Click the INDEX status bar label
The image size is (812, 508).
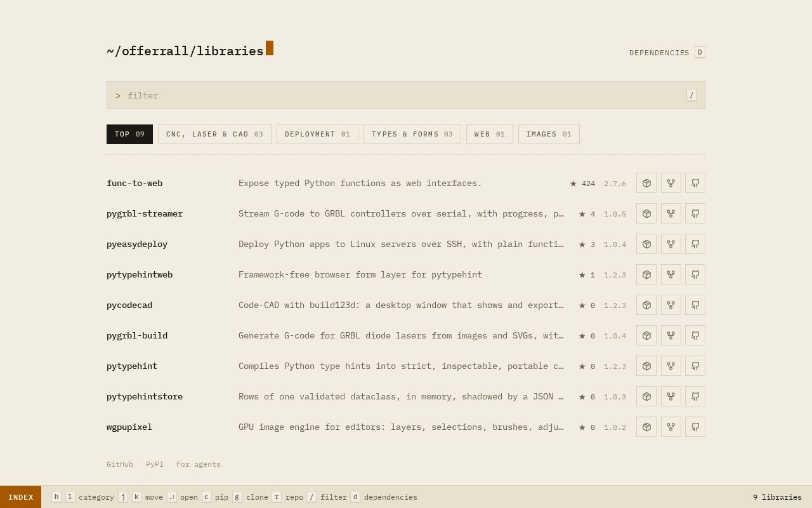[21, 497]
